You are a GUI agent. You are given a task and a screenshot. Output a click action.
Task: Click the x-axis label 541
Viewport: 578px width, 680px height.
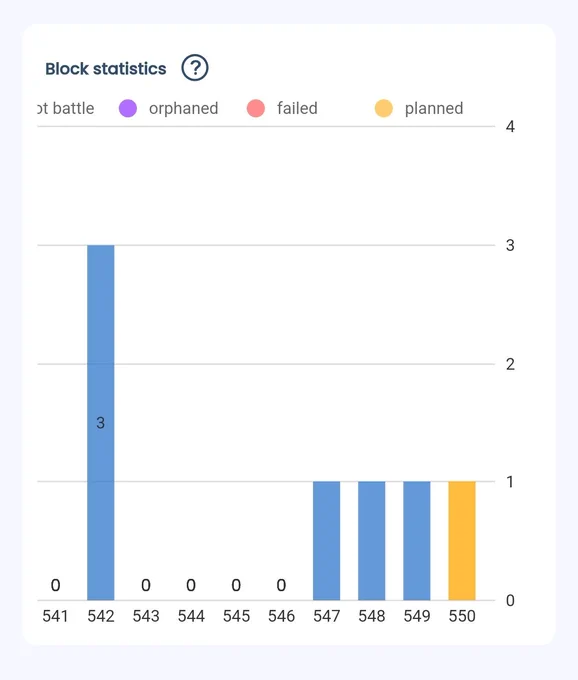[55, 616]
